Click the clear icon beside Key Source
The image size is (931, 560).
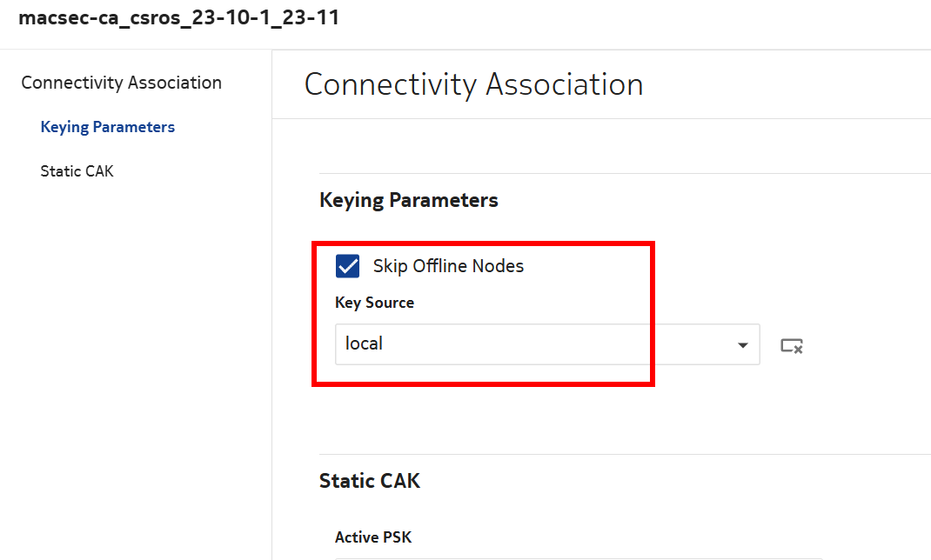[791, 345]
